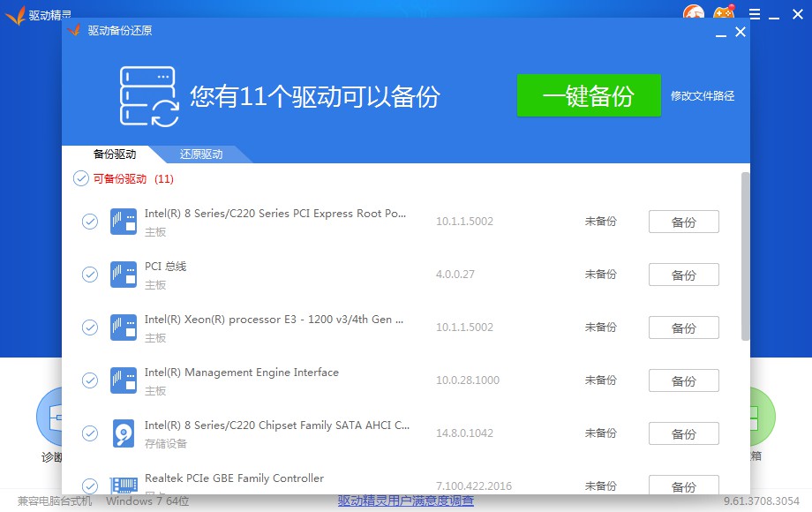
Task: Toggle the PCI 总线 driver checkbox
Action: pyautogui.click(x=90, y=275)
